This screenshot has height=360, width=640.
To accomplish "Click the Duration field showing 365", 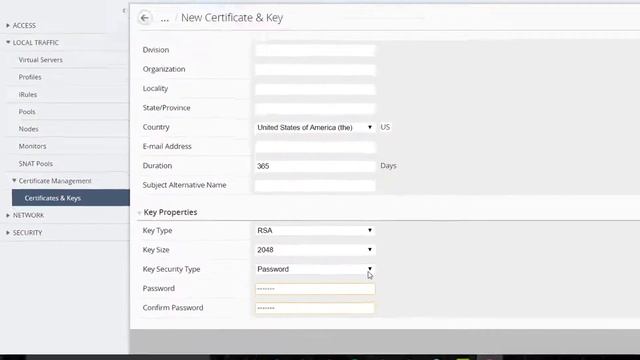I will pos(315,166).
